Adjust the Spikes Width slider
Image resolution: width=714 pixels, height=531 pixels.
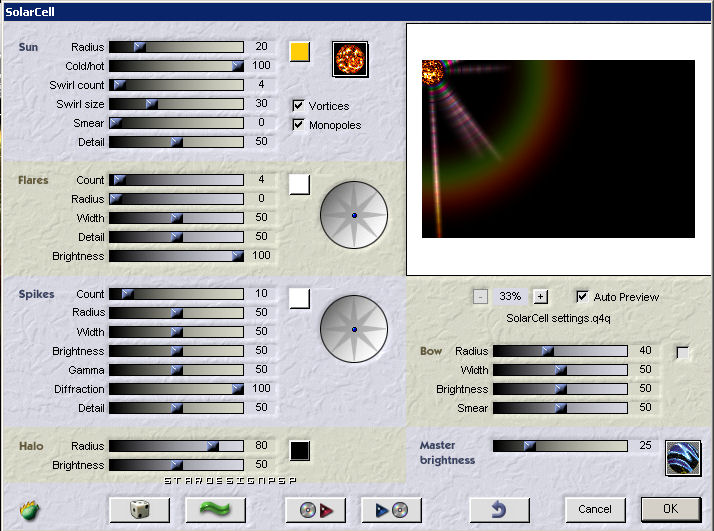(x=176, y=332)
